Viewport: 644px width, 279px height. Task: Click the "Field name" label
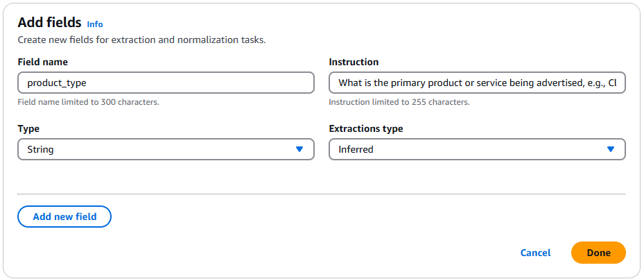[42, 62]
